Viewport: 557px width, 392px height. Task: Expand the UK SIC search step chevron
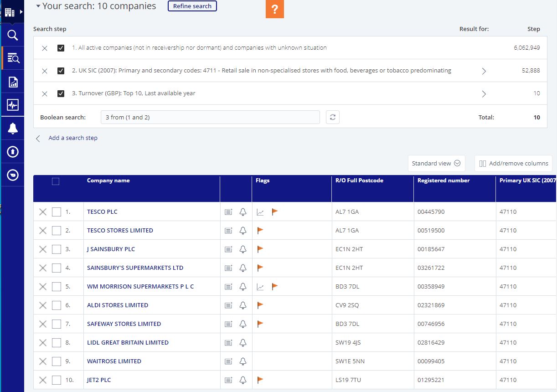click(x=484, y=71)
